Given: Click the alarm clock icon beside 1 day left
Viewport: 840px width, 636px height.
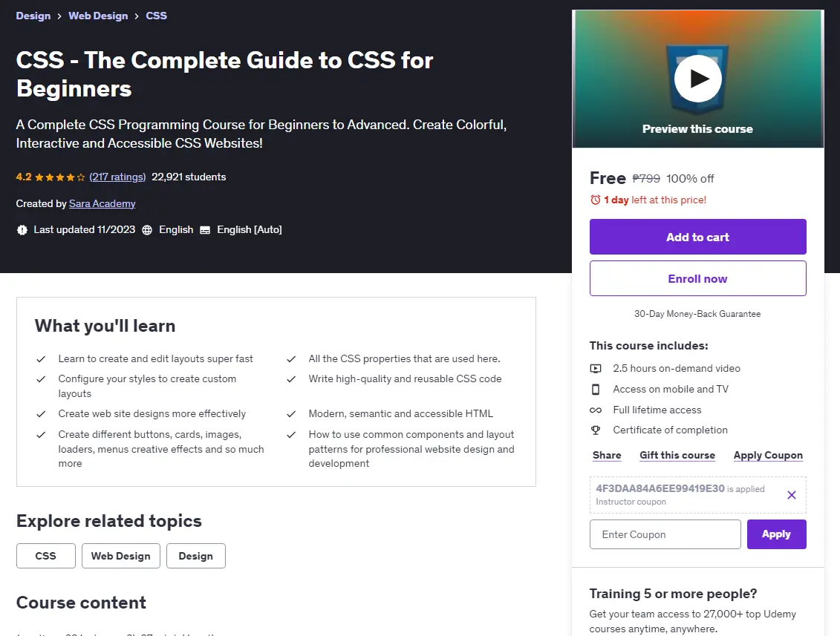Looking at the screenshot, I should click(595, 200).
